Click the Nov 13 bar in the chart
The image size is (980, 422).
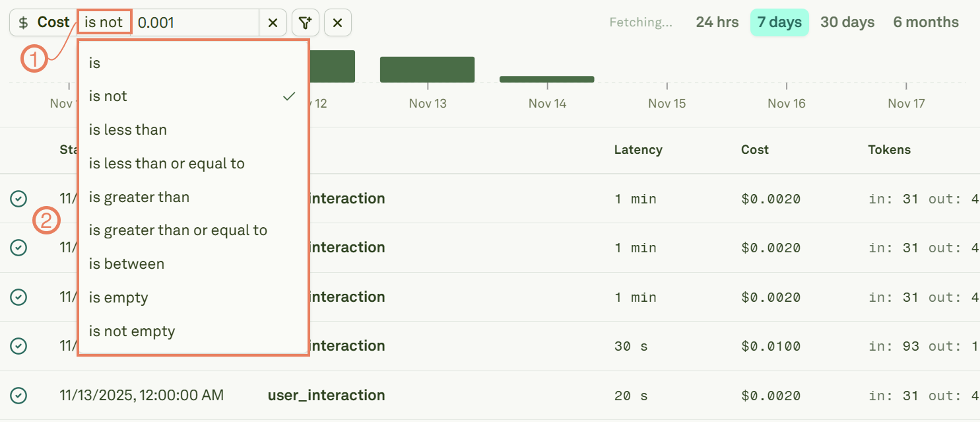427,69
